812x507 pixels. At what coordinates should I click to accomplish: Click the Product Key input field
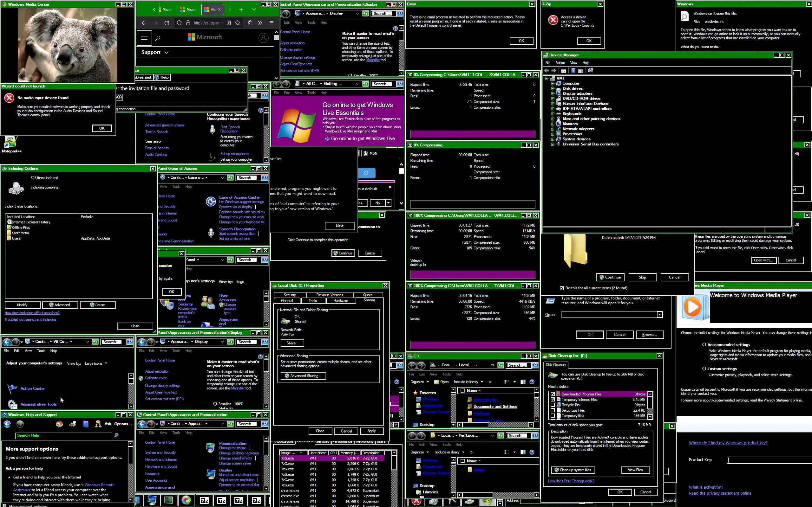tap(768, 460)
